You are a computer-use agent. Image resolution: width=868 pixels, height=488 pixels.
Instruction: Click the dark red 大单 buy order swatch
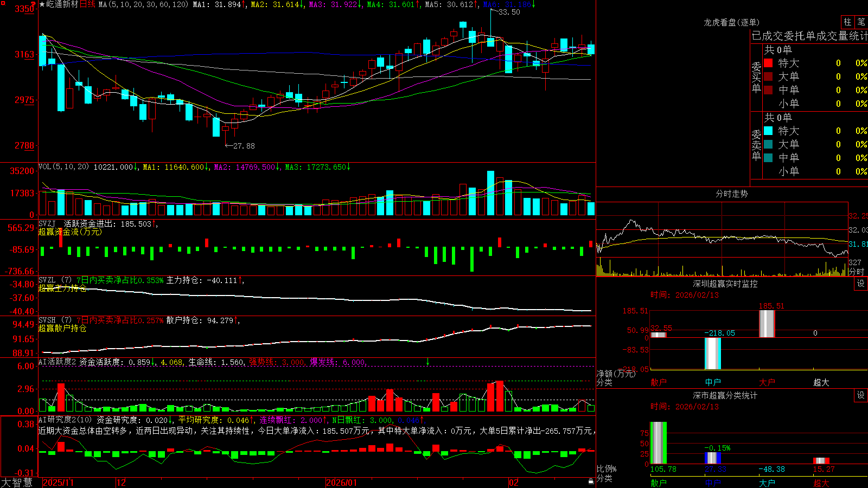pyautogui.click(x=768, y=76)
